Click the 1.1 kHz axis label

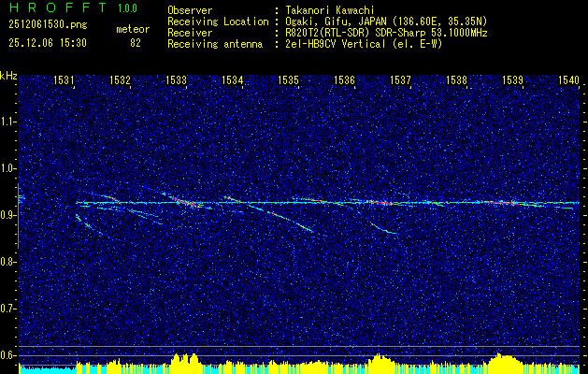[7, 122]
